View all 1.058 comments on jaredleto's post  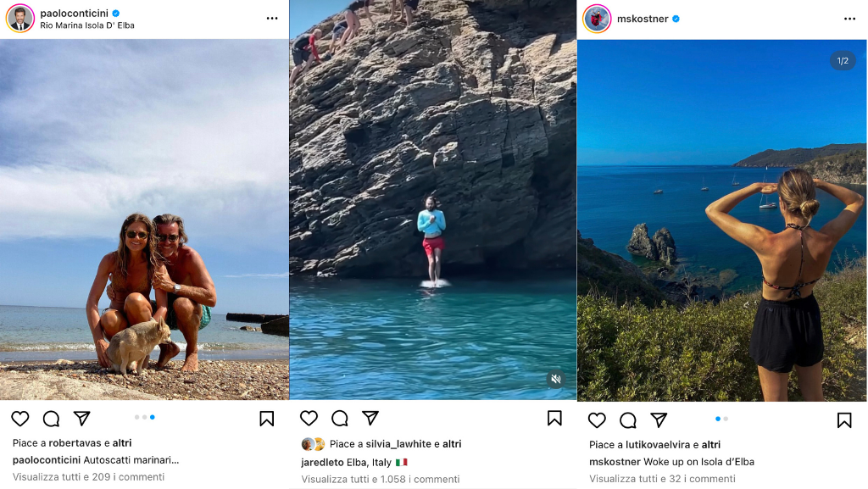(x=381, y=479)
